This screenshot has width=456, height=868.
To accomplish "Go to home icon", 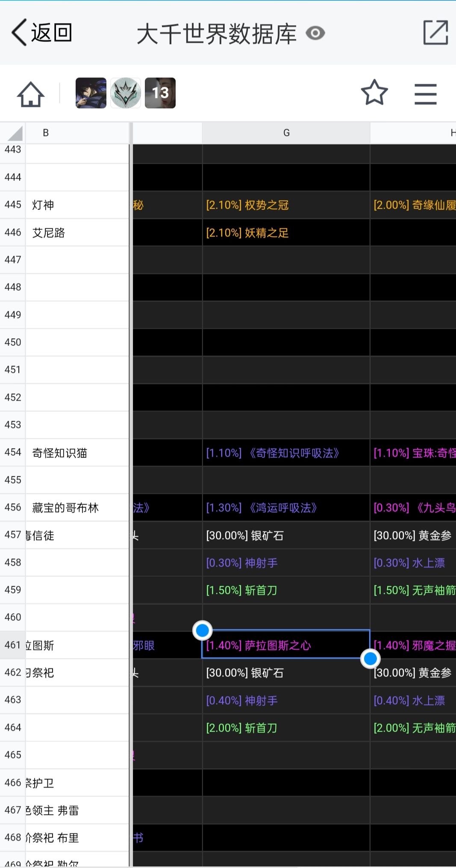I will coord(31,94).
